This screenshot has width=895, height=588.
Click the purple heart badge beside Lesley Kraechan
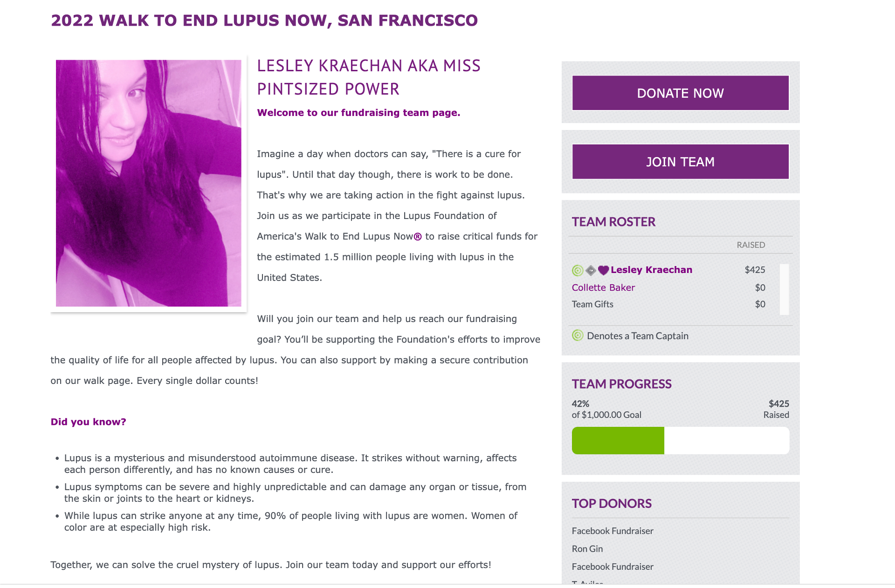point(603,270)
